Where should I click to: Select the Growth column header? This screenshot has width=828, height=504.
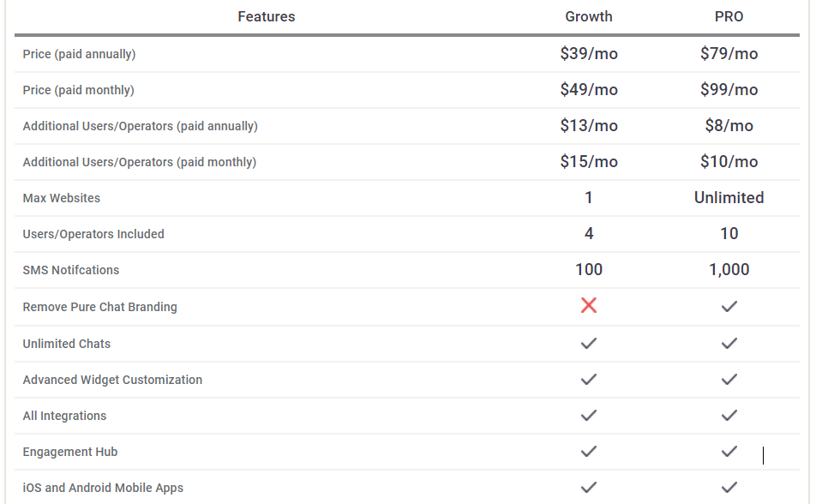(x=588, y=16)
